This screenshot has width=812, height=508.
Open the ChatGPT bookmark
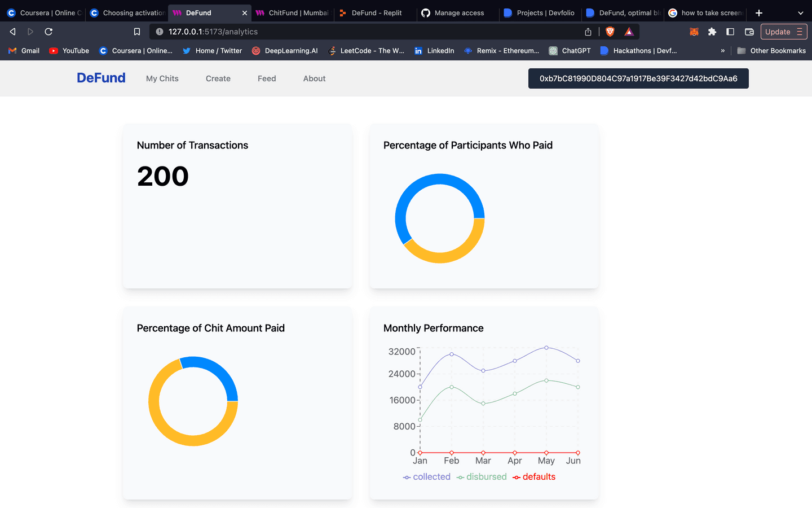[570, 51]
